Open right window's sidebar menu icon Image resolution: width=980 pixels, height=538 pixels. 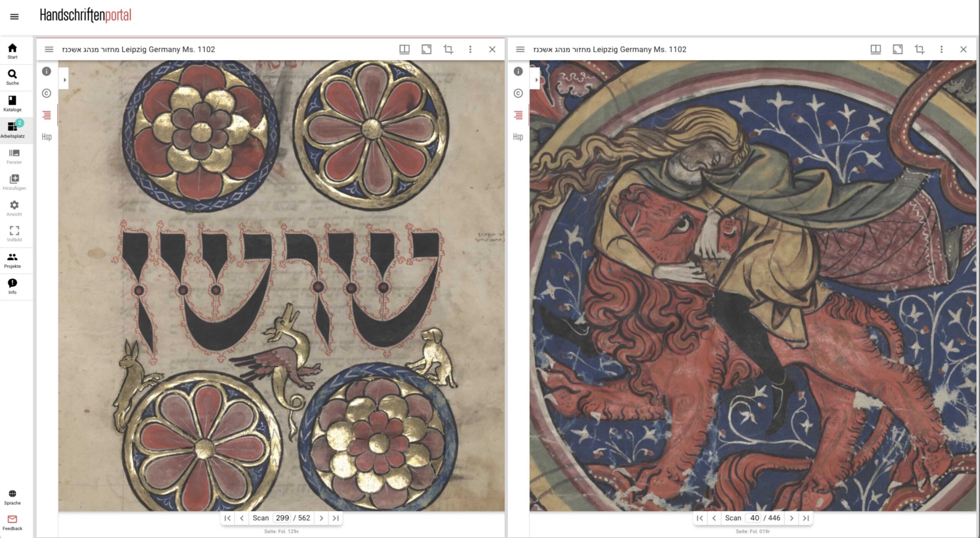click(520, 49)
